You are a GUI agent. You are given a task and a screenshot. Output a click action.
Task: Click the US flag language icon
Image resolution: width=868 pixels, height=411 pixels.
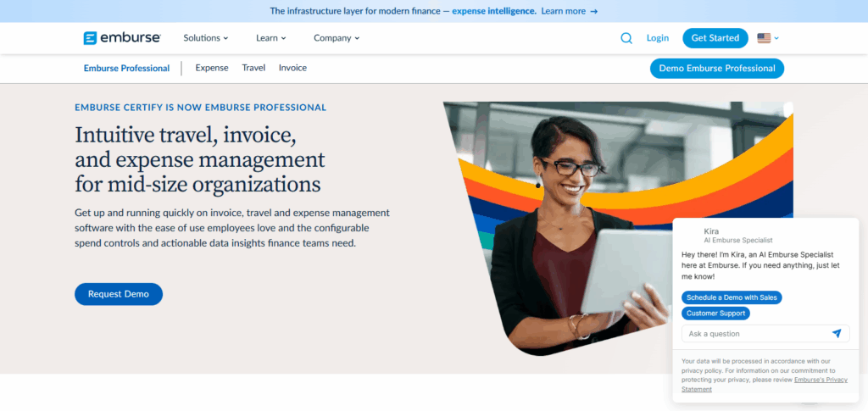(764, 38)
